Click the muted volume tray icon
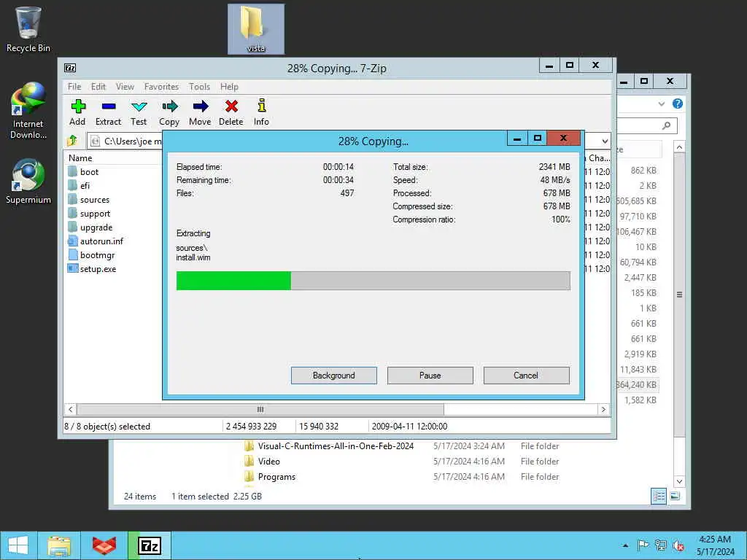The image size is (747, 560). tap(678, 545)
